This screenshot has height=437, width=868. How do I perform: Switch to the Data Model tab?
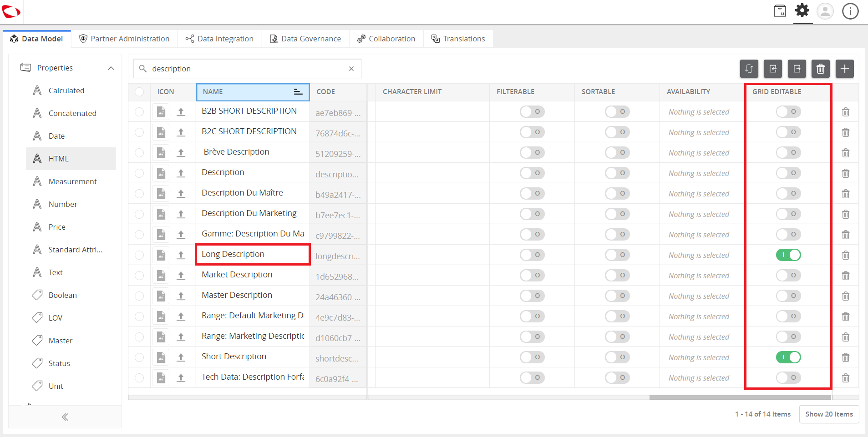click(37, 39)
